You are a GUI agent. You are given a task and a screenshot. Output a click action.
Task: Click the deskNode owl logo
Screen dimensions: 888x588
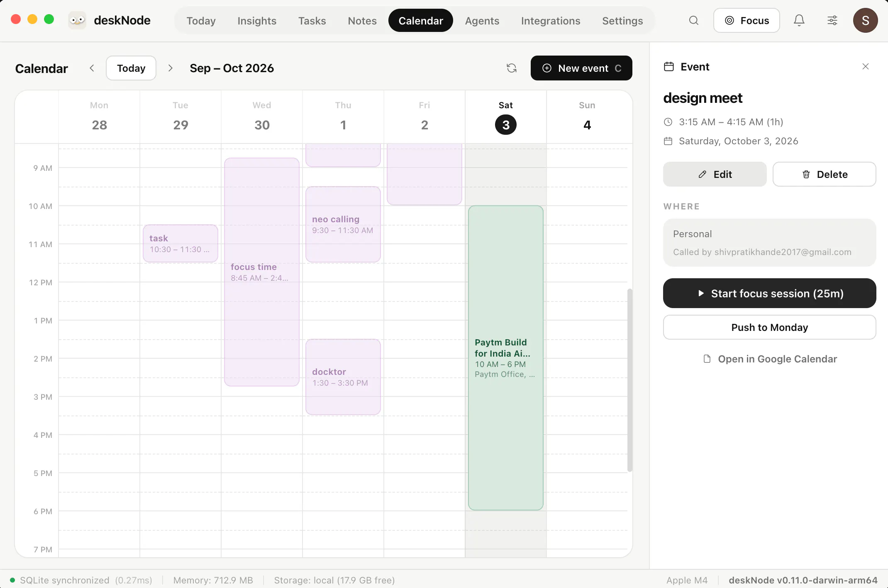click(x=77, y=20)
